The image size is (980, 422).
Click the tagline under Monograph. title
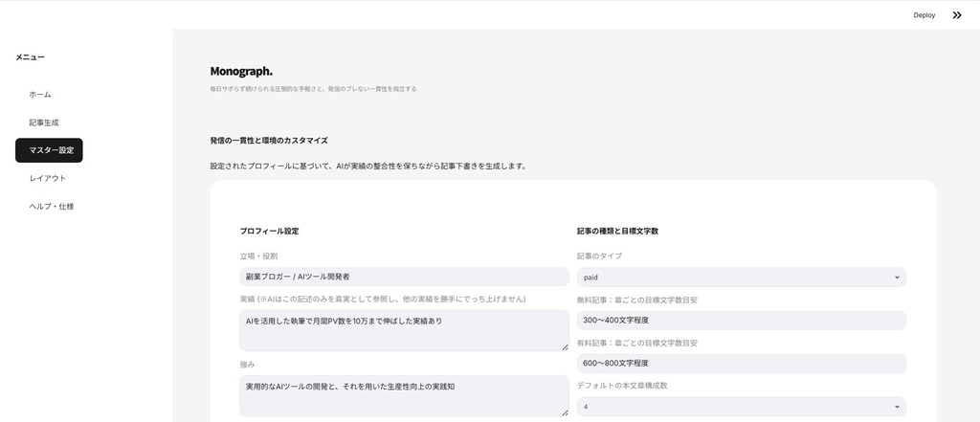coord(313,89)
